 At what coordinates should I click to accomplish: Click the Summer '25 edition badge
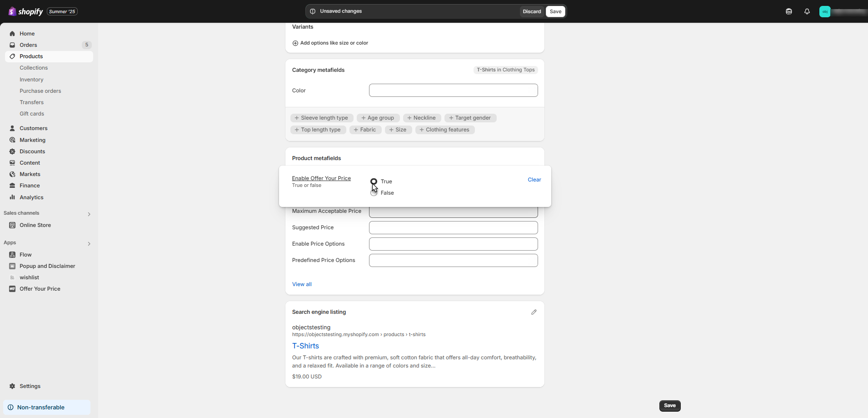tap(62, 11)
